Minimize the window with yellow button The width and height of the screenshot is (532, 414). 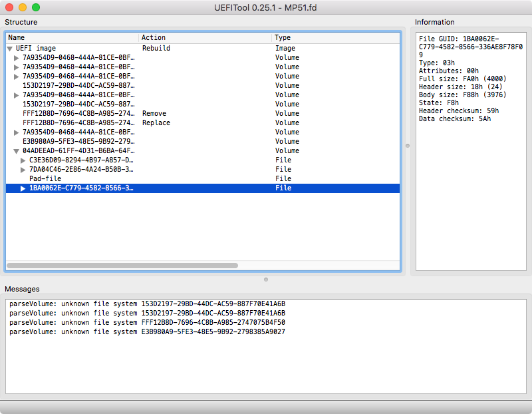[23, 7]
